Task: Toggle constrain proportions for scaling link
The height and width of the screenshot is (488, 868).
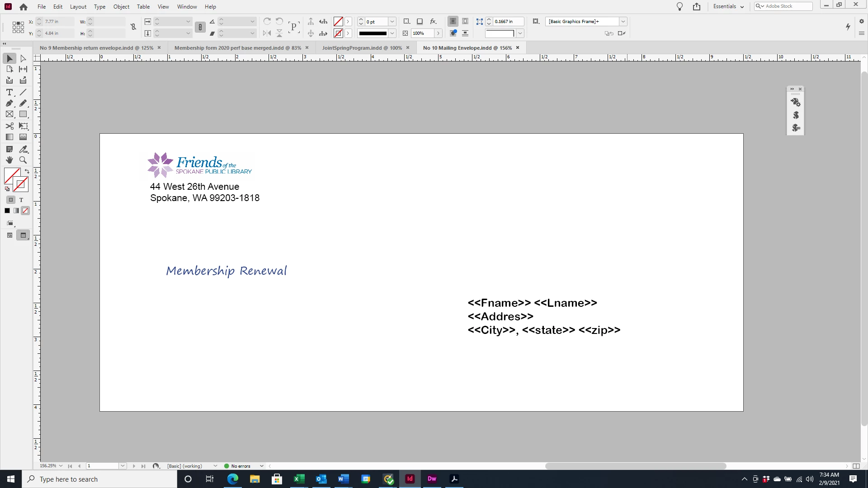Action: click(200, 27)
